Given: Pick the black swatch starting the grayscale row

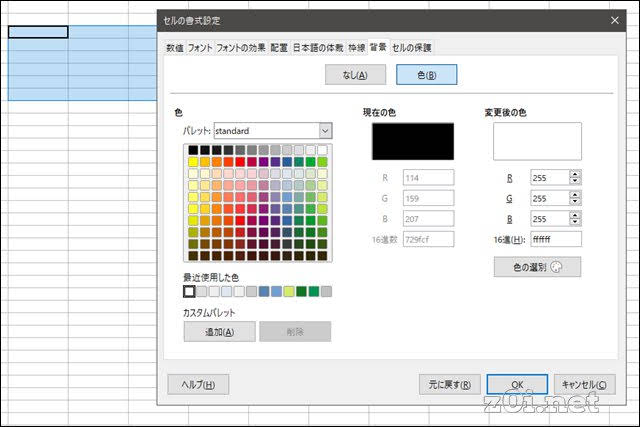Looking at the screenshot, I should (193, 150).
